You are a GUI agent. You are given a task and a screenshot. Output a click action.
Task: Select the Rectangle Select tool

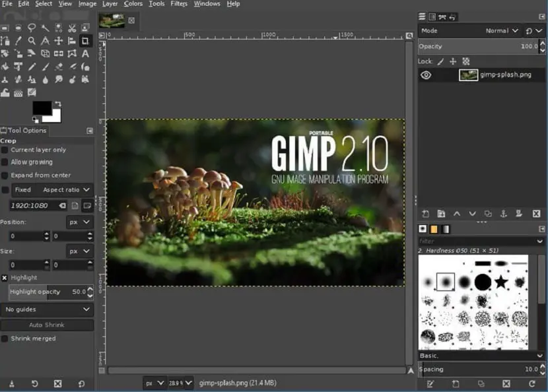pos(6,28)
